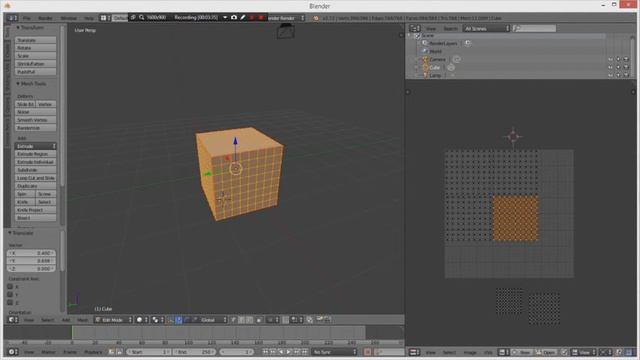
Task: Adjust the X vector value slider
Action: tap(31, 253)
